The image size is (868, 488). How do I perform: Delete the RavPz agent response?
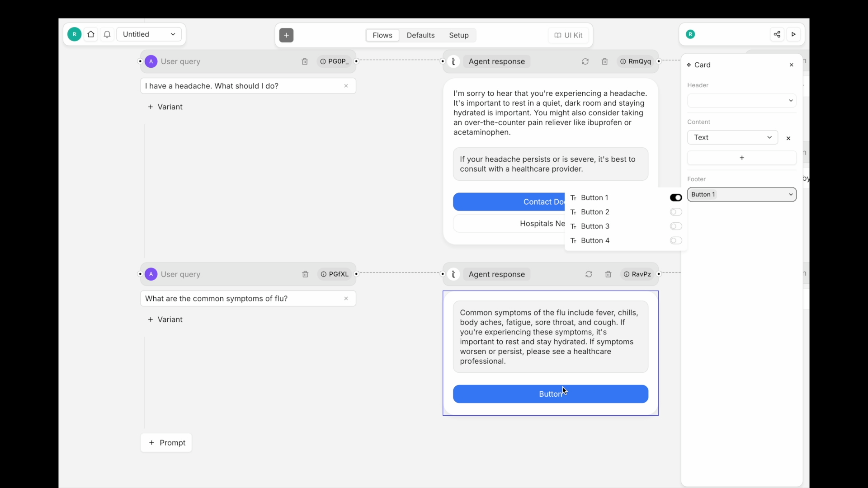pos(608,274)
